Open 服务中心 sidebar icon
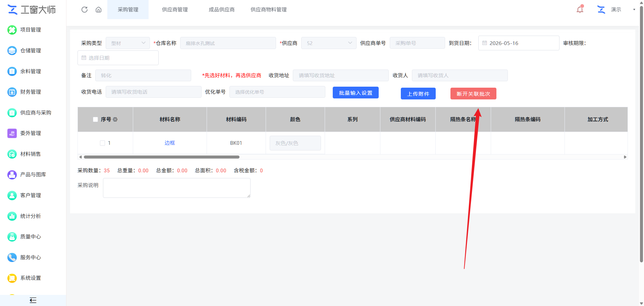Screen dimensions: 644x306 click(12, 258)
